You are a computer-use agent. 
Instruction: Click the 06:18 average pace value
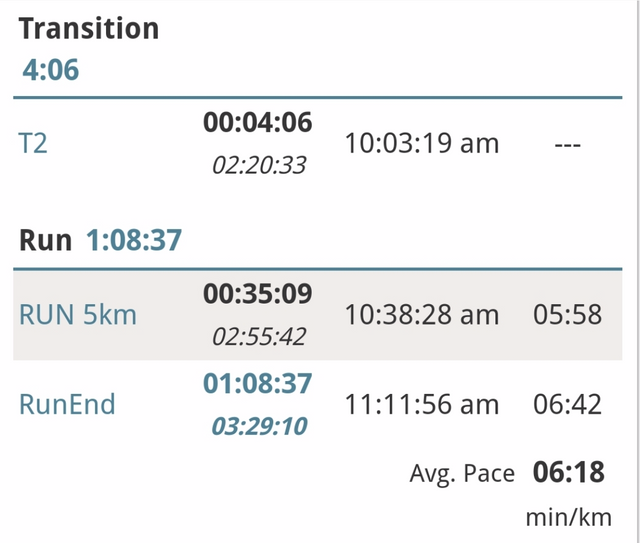tap(566, 472)
